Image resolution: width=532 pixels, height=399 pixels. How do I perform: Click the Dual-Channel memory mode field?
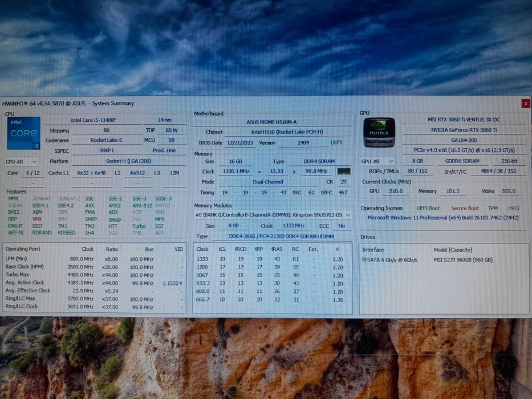(267, 182)
